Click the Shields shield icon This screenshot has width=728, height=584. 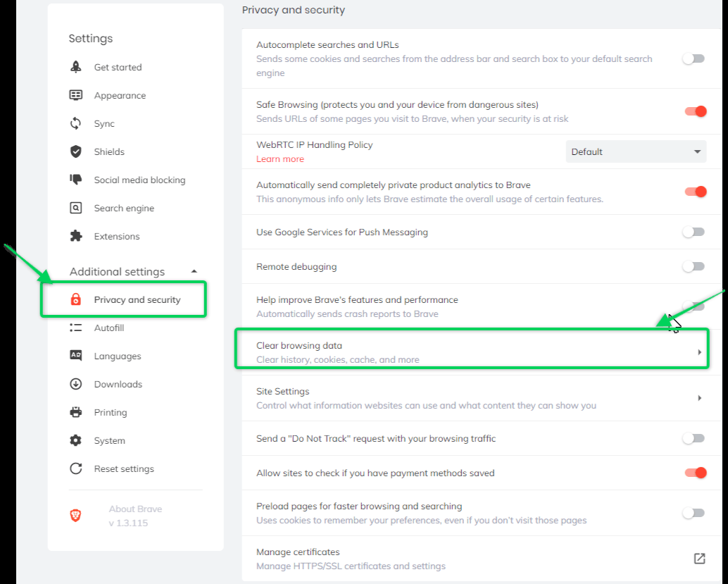click(x=75, y=151)
